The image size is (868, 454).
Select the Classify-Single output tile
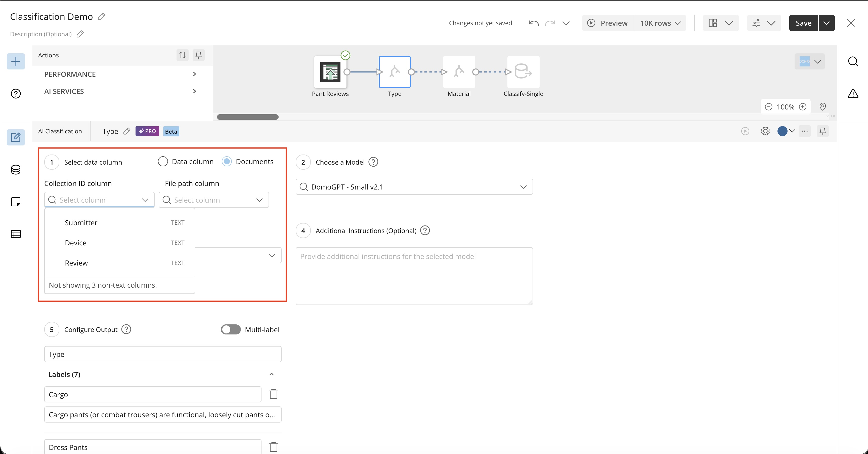click(523, 72)
